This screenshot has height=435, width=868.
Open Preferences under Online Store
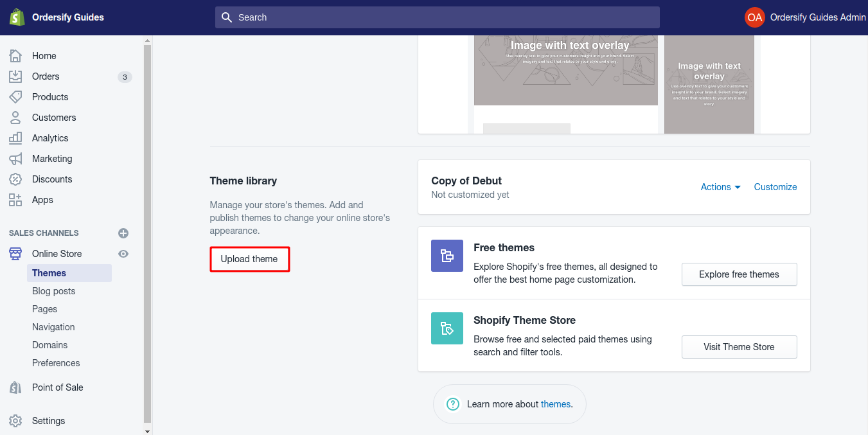(56, 363)
